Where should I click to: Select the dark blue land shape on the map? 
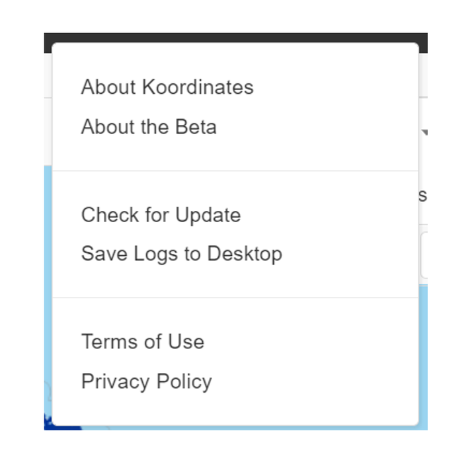click(x=61, y=425)
